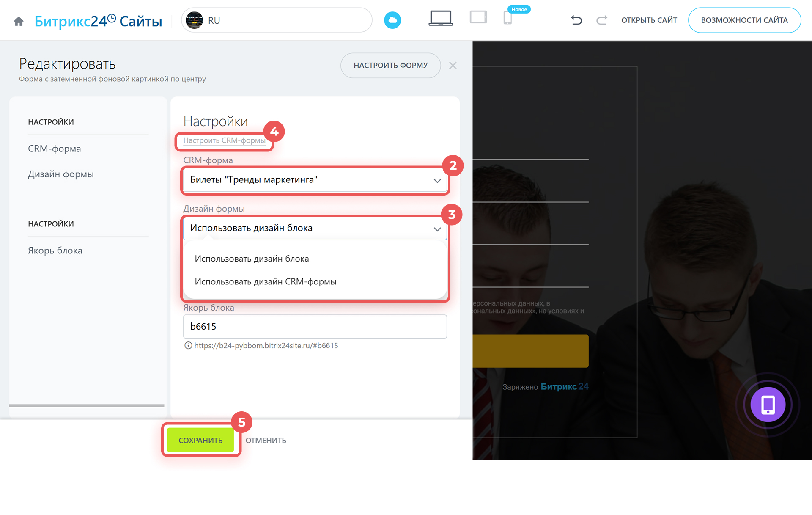Click the Настроить форму button
The width and height of the screenshot is (812, 515).
point(390,66)
